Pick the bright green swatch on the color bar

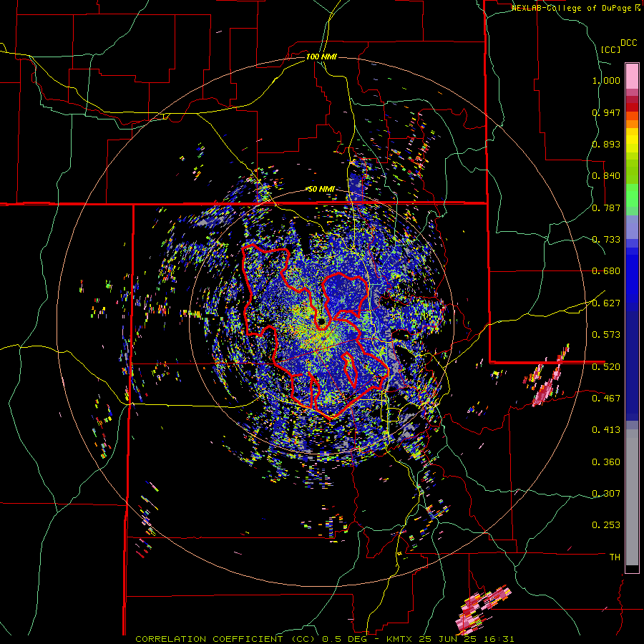(x=632, y=195)
